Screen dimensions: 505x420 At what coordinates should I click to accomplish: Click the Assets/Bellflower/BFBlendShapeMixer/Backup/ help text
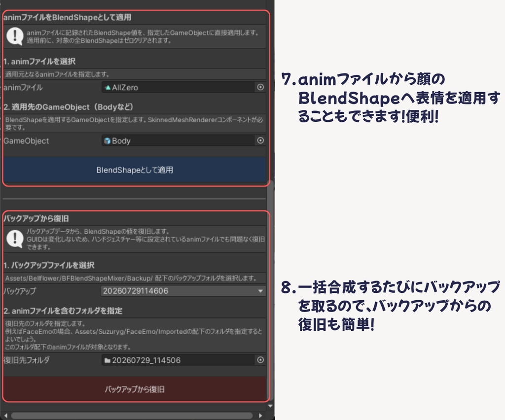131,278
